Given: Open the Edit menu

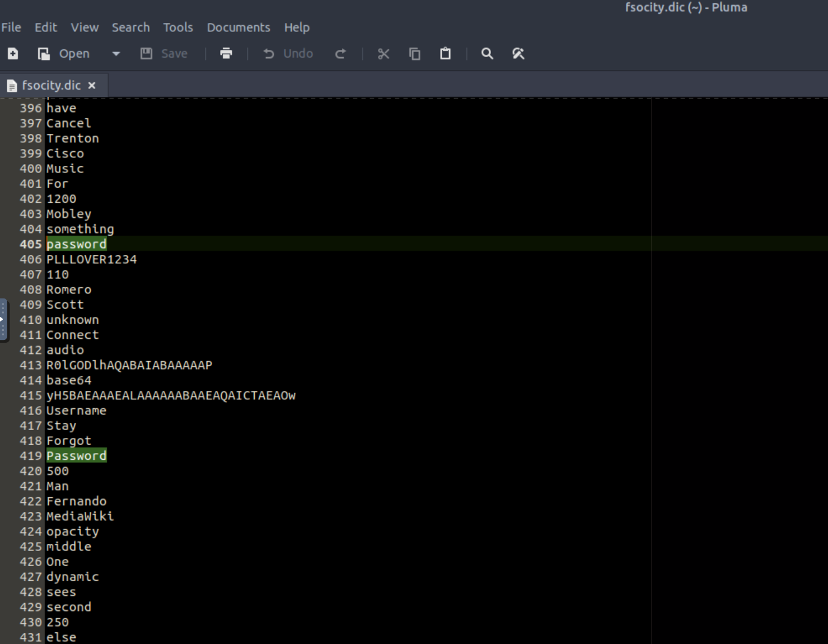Looking at the screenshot, I should [x=46, y=27].
